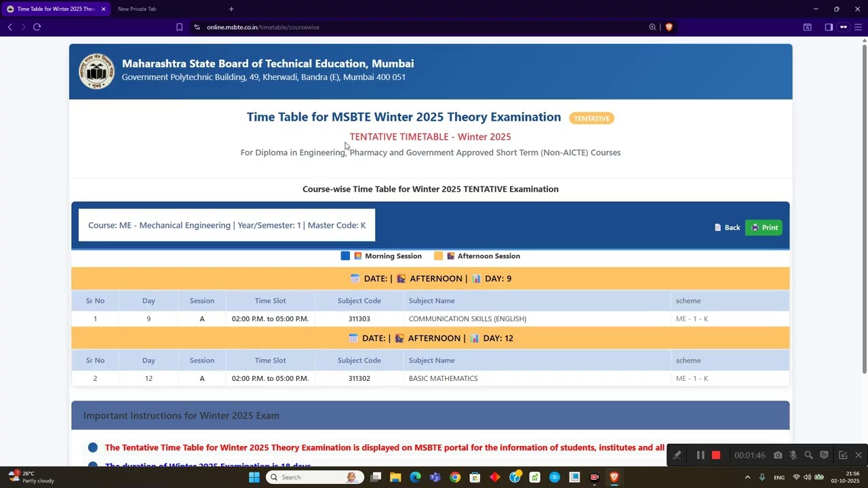Select the pen annotation tool in recorder
This screenshot has width=868, height=488.
click(677, 455)
